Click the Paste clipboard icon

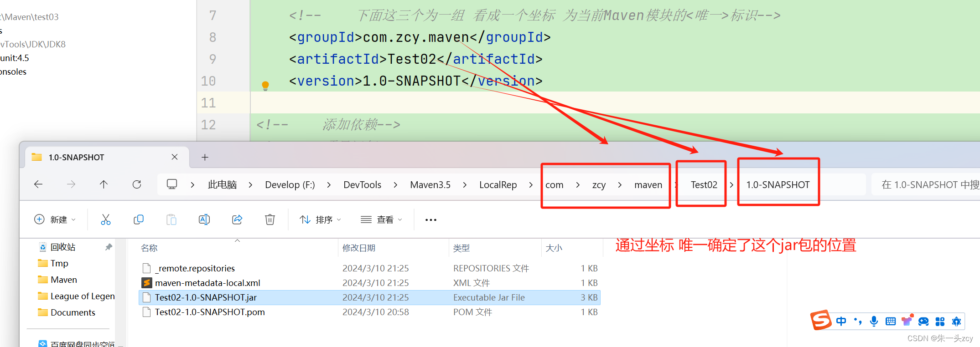(x=171, y=219)
